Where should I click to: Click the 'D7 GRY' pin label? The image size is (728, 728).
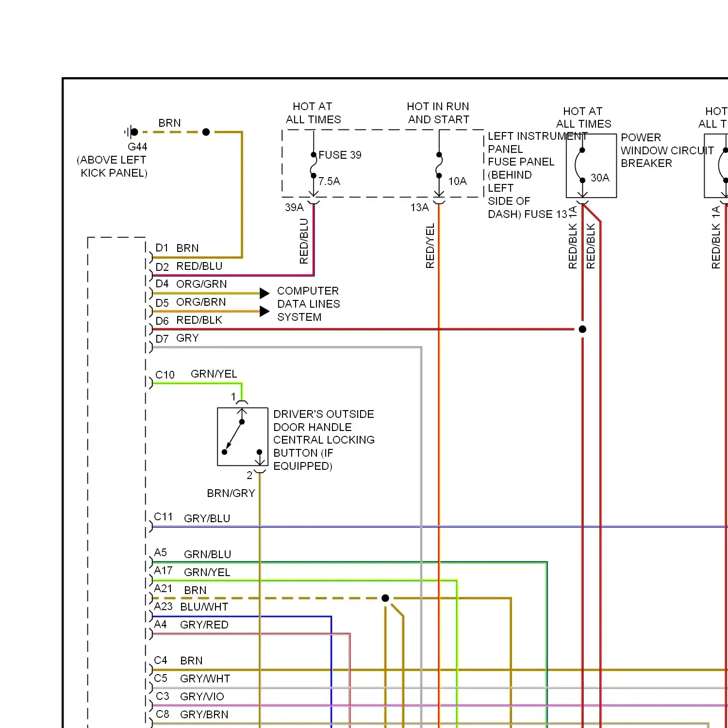point(177,338)
